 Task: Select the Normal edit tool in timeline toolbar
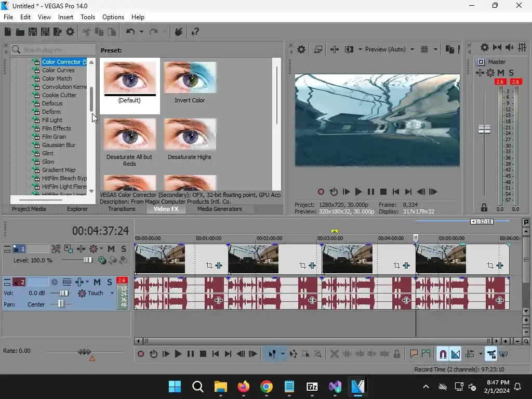click(x=272, y=354)
